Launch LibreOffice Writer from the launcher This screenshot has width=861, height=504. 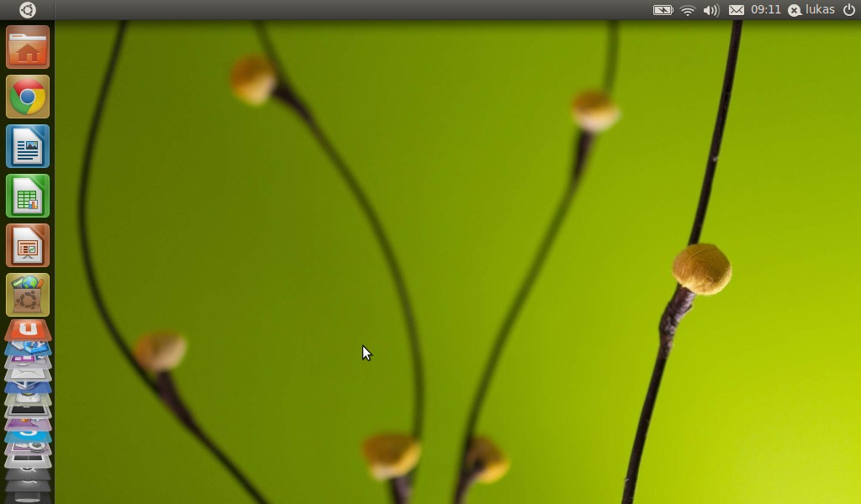tap(28, 146)
